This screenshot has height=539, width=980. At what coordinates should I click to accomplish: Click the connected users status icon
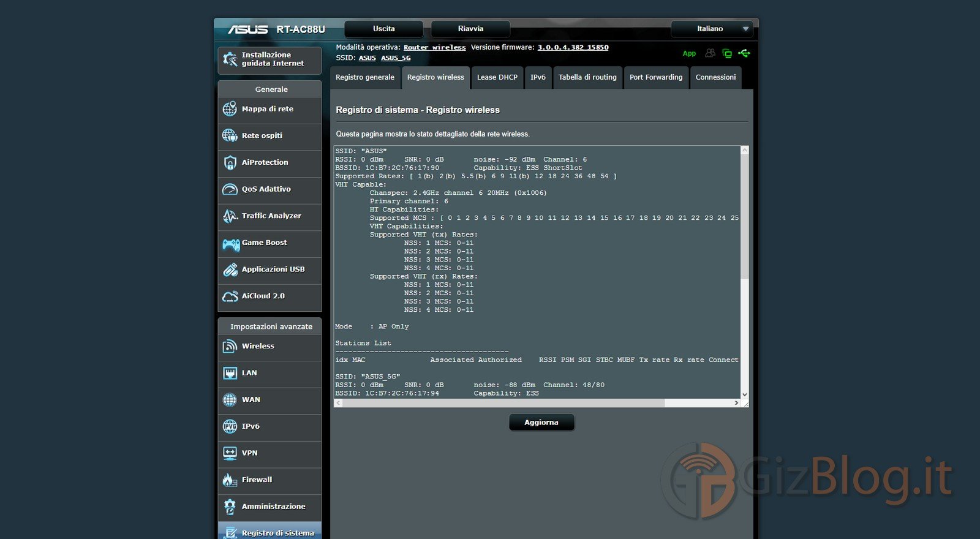(710, 53)
